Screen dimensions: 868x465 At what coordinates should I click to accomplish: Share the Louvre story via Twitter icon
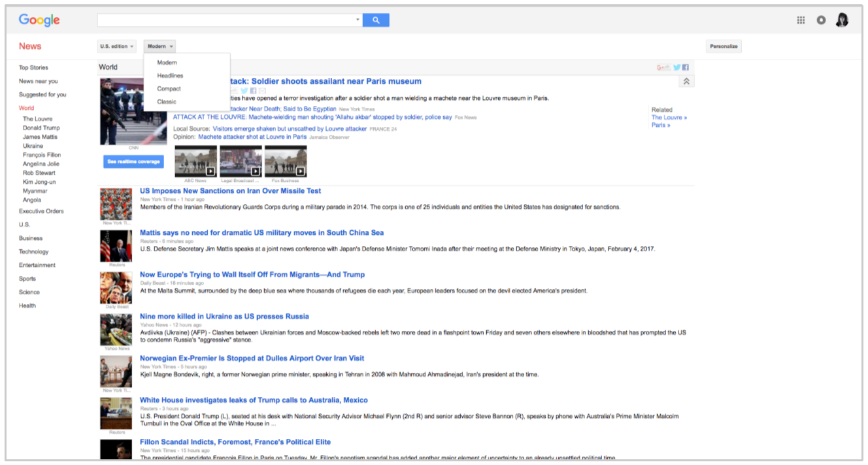[244, 91]
